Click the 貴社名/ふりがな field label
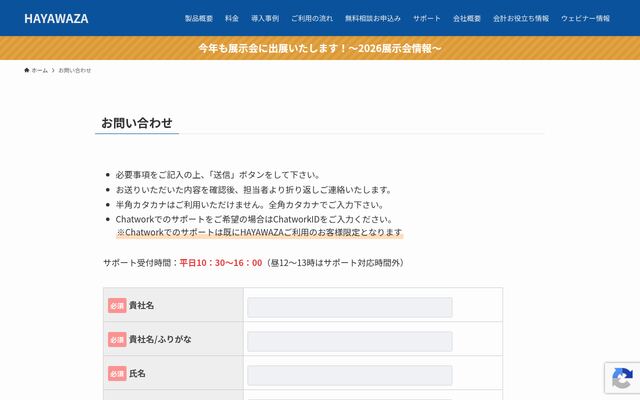Viewport: 640px width, 400px height. tap(160, 339)
